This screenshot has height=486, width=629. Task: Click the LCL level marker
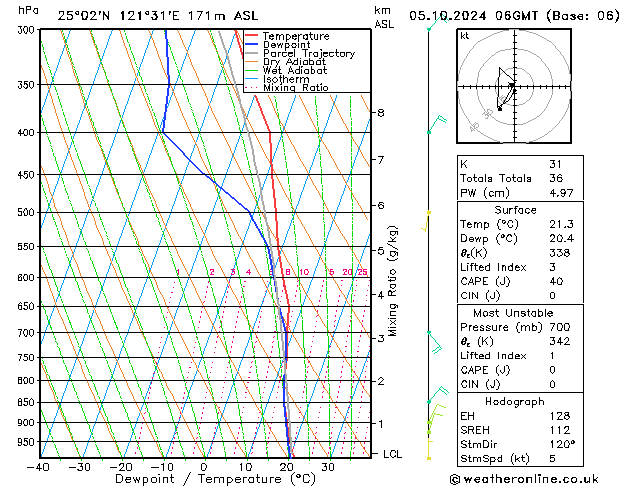[392, 454]
